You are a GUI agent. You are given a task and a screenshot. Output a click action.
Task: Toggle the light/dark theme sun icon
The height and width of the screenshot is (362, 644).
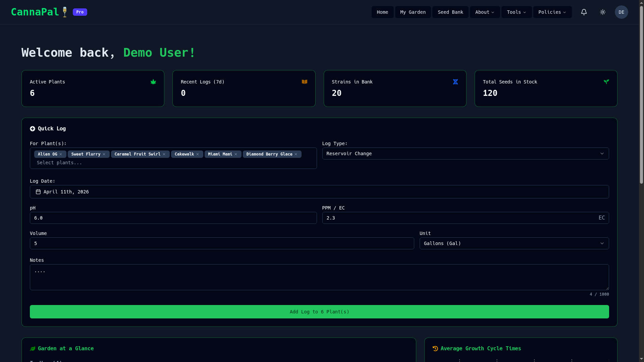click(x=602, y=12)
